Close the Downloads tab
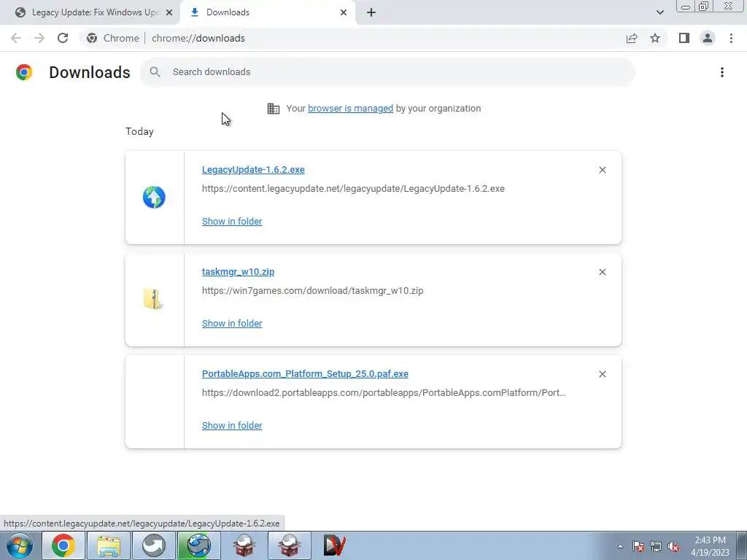 click(x=344, y=12)
